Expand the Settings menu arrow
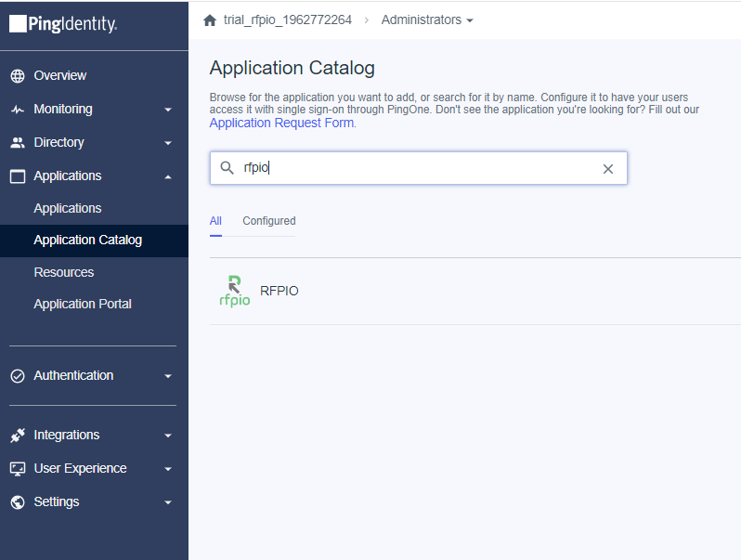The height and width of the screenshot is (560, 741). pos(168,502)
